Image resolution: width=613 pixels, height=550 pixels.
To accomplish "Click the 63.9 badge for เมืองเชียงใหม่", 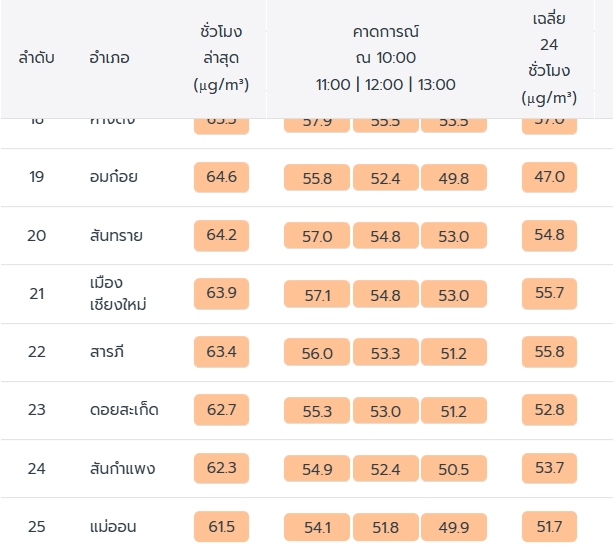I will 221,293.
